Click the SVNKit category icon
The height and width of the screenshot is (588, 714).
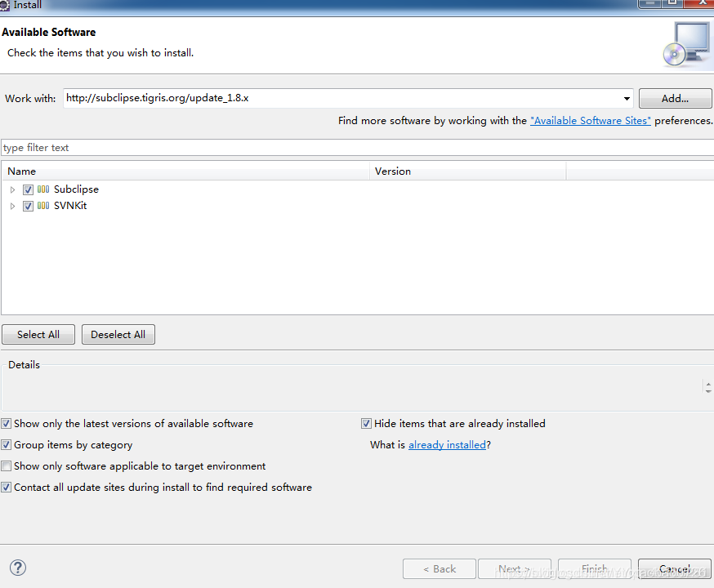click(43, 206)
